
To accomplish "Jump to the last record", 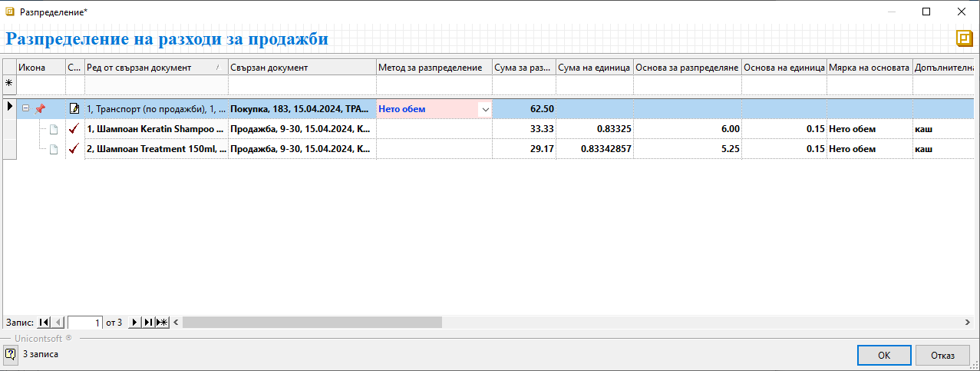I will (x=148, y=323).
